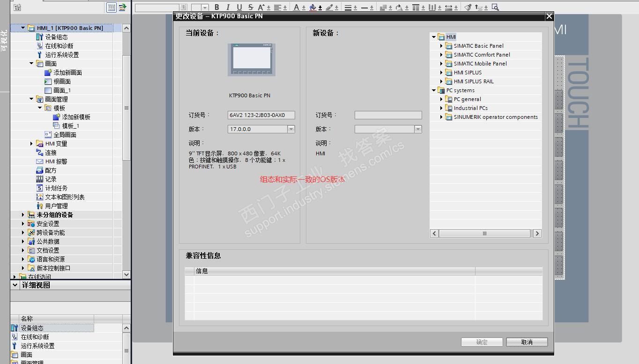Close the 更改设备 dialog with X

click(x=549, y=16)
